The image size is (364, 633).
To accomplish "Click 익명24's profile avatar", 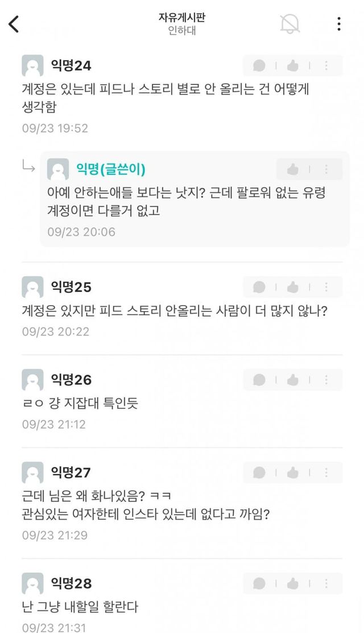I will (x=32, y=66).
